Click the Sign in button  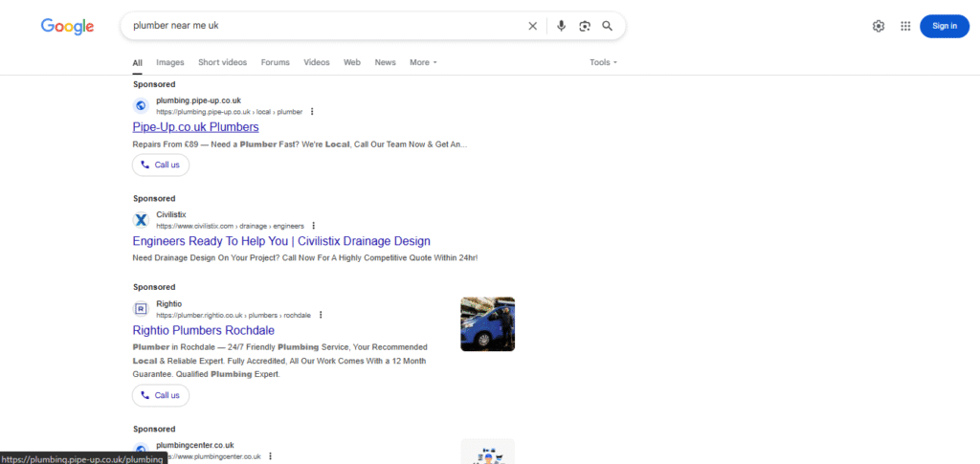point(945,26)
